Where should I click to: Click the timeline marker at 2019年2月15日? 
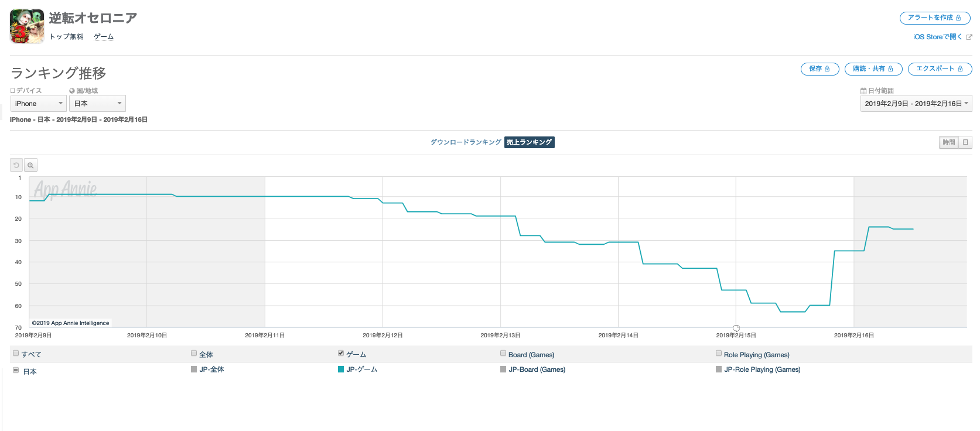736,328
